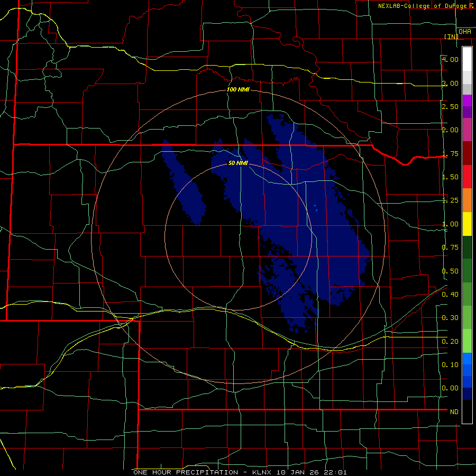Click the ND legend label
Viewport: 476px width, 476px height.
454,412
